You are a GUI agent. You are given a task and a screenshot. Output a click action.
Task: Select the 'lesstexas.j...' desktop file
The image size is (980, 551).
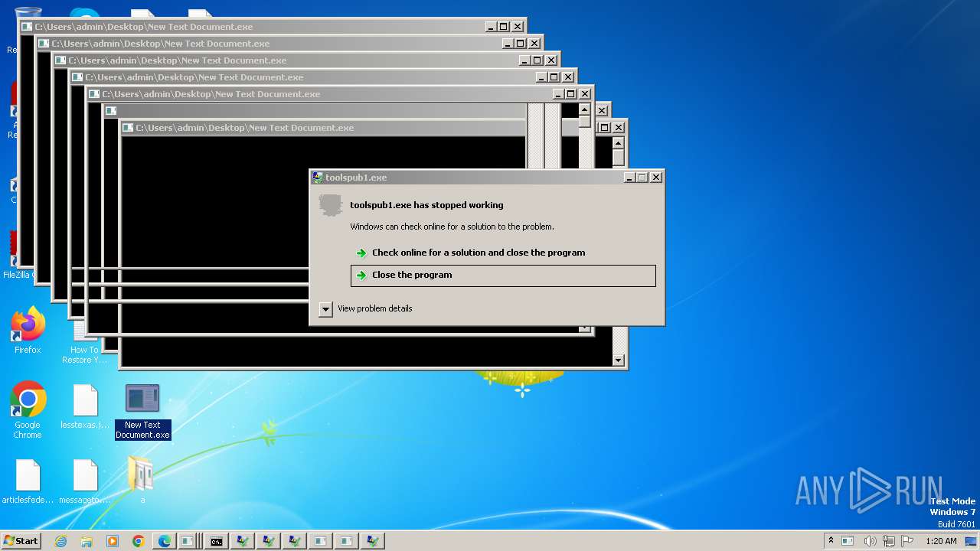[x=85, y=407]
